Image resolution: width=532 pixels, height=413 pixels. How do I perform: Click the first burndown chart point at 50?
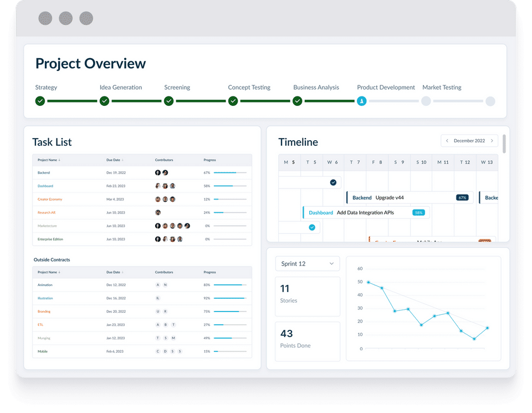click(369, 282)
